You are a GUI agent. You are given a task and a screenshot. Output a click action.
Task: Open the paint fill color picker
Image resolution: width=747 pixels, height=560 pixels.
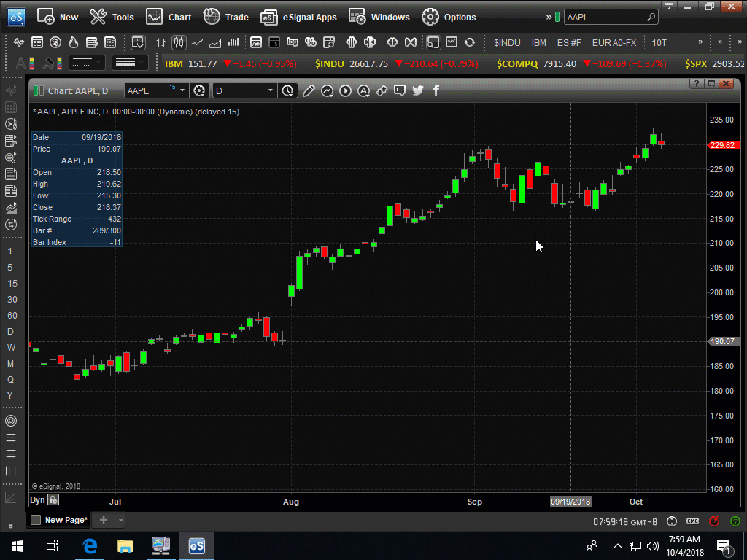click(x=53, y=63)
